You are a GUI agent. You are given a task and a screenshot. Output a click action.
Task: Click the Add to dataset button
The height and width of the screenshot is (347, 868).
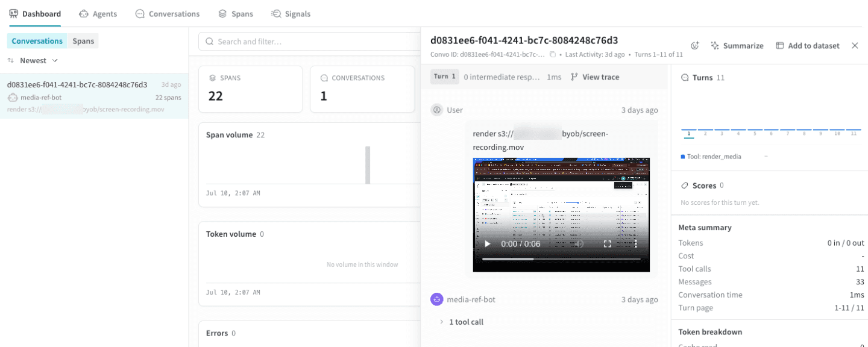pyautogui.click(x=807, y=46)
